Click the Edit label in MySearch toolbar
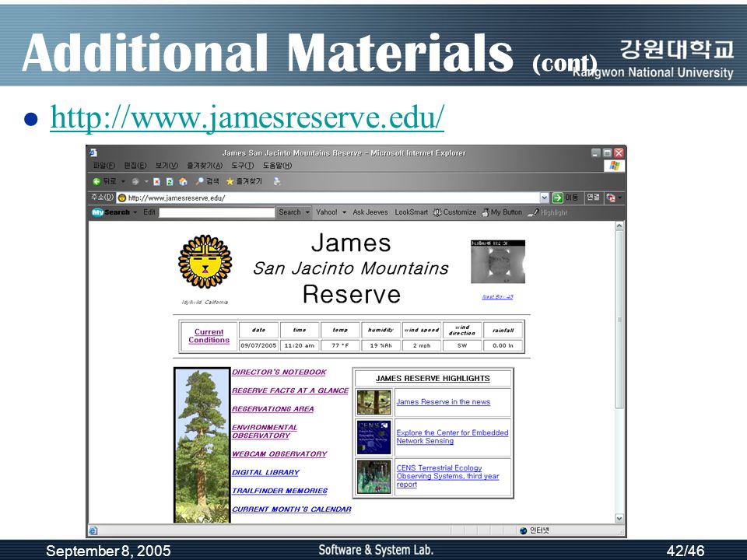This screenshot has width=747, height=560. pos(149,212)
